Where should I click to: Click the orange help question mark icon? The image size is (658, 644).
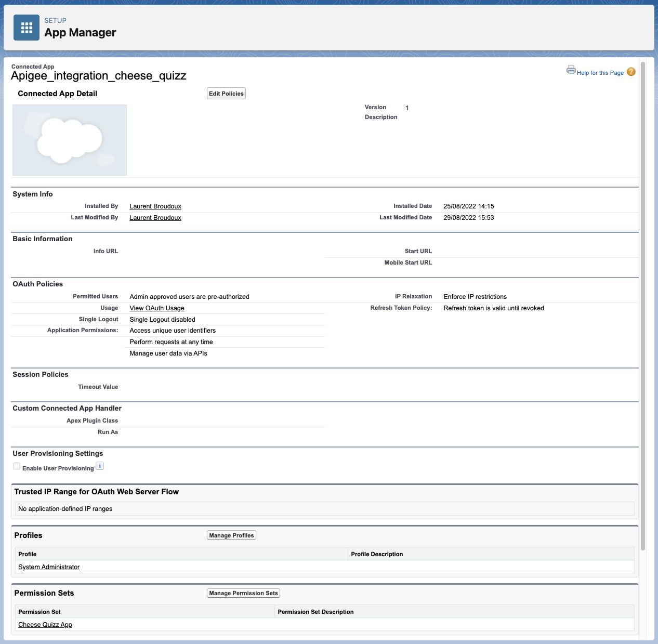631,72
